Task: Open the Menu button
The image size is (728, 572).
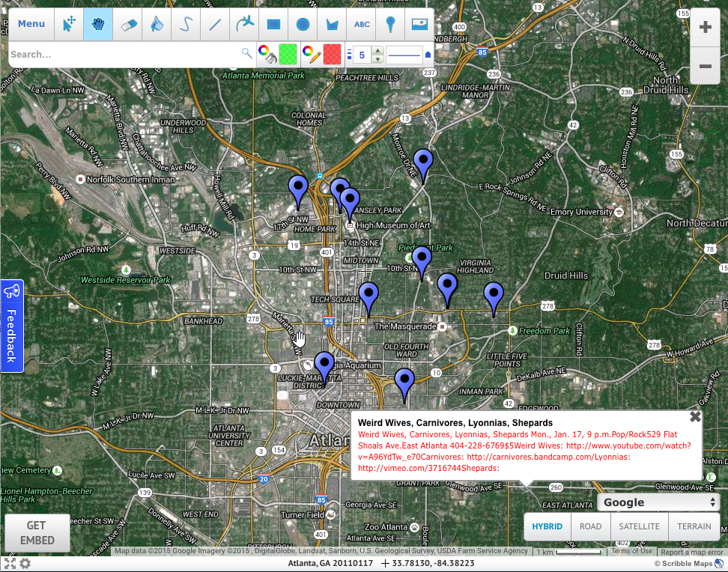Action: click(x=31, y=24)
